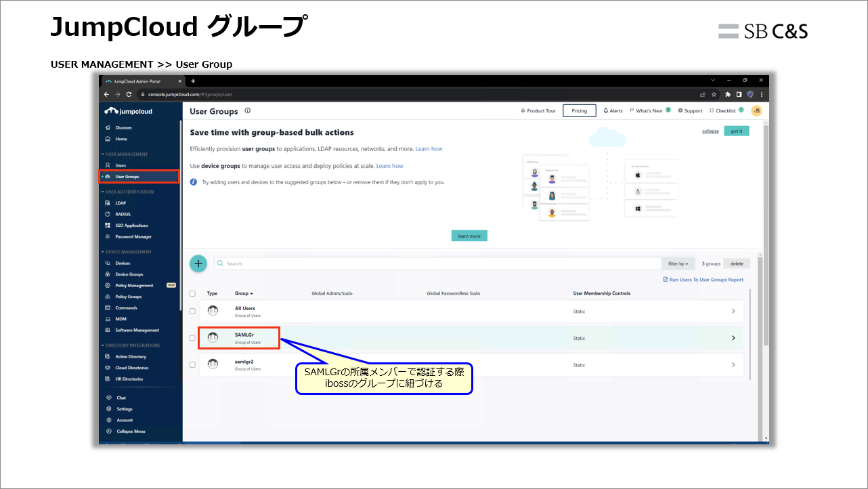Screen dimensions: 868x489
Task: Open SSO Applications in sidebar
Action: [131, 226]
